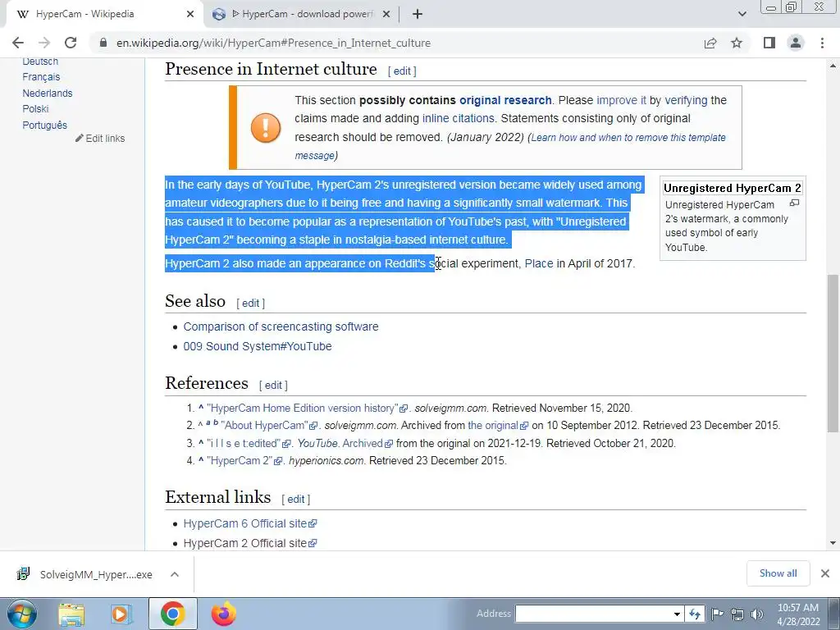Jump up from reference 1 caret
The height and width of the screenshot is (630, 840).
coord(201,408)
